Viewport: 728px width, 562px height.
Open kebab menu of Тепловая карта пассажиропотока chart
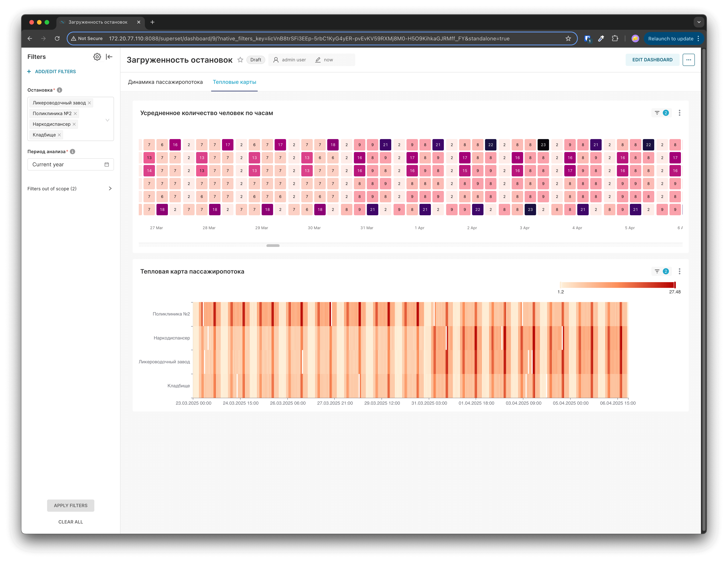pos(679,271)
